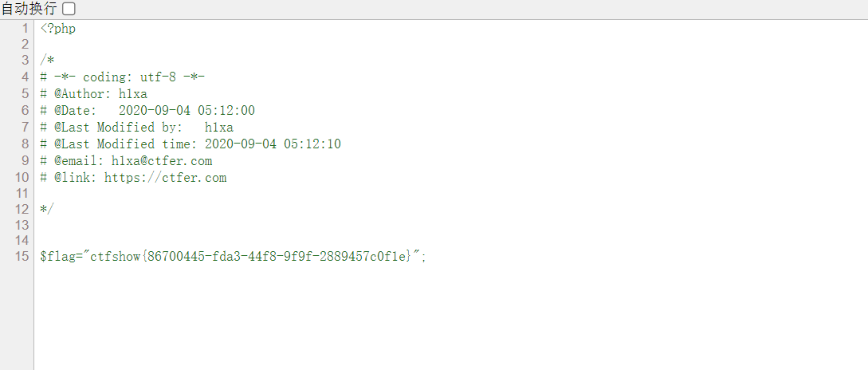Click the 自动换行 label text
868x370 pixels.
click(29, 9)
